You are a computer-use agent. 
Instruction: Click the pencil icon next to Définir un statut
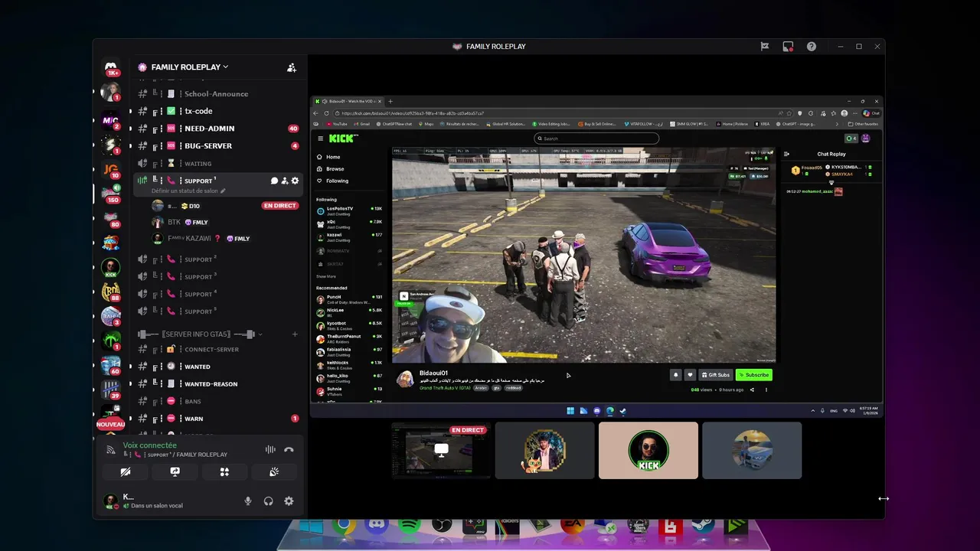(x=223, y=191)
